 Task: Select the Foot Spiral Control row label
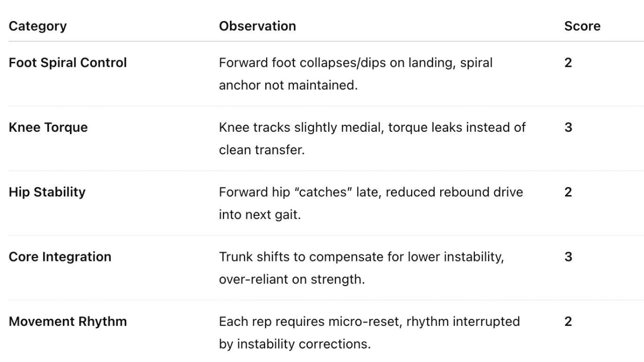tap(67, 63)
